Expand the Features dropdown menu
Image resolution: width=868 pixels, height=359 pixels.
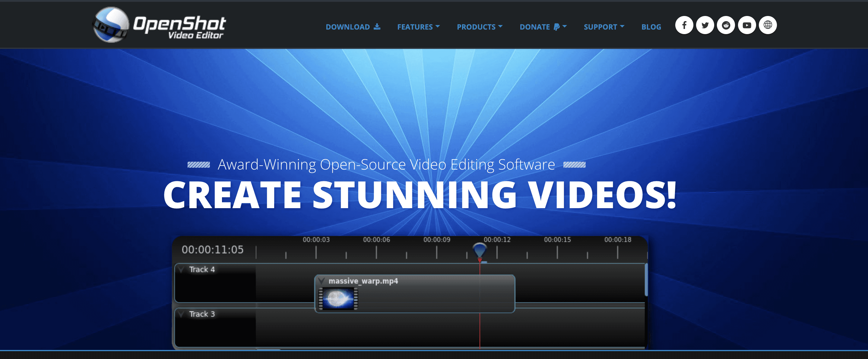coord(418,27)
